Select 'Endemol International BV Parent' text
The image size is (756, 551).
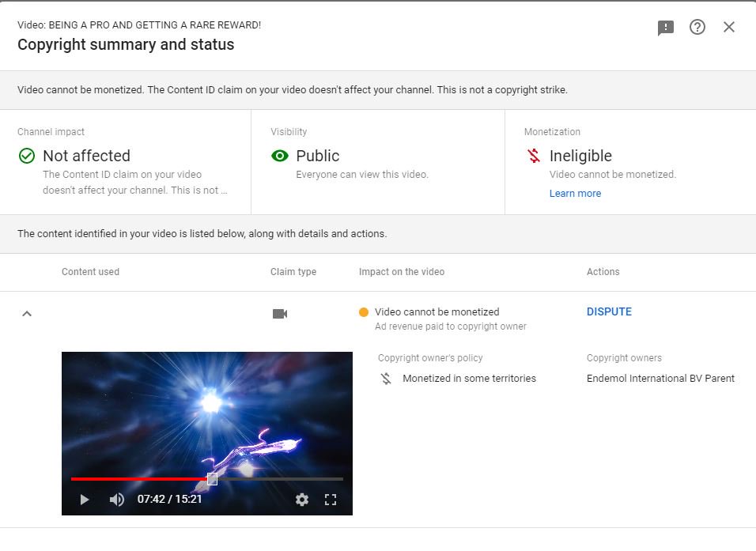coord(660,379)
